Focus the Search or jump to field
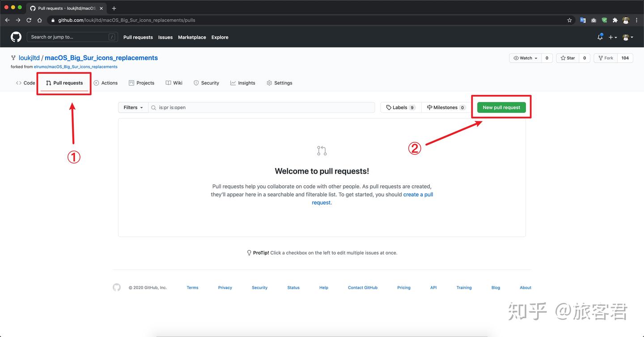The width and height of the screenshot is (644, 337). [x=72, y=37]
